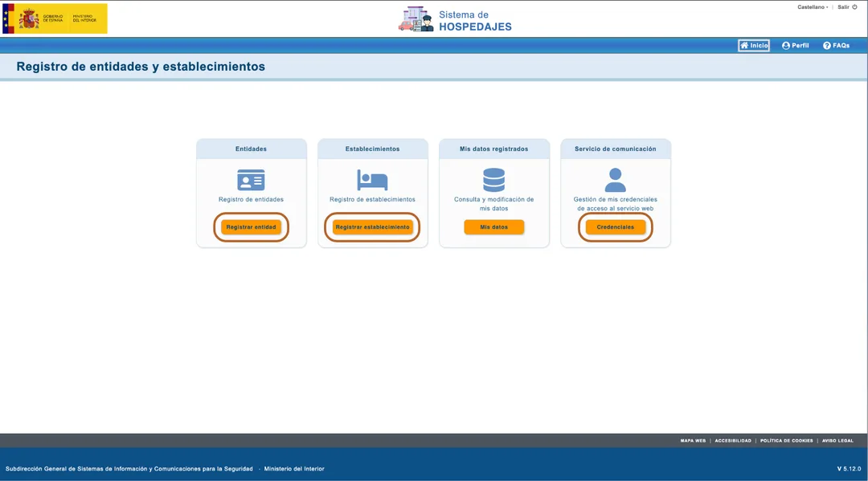Open the FAQs menu item
Image resolution: width=868 pixels, height=481 pixels.
[x=836, y=45]
